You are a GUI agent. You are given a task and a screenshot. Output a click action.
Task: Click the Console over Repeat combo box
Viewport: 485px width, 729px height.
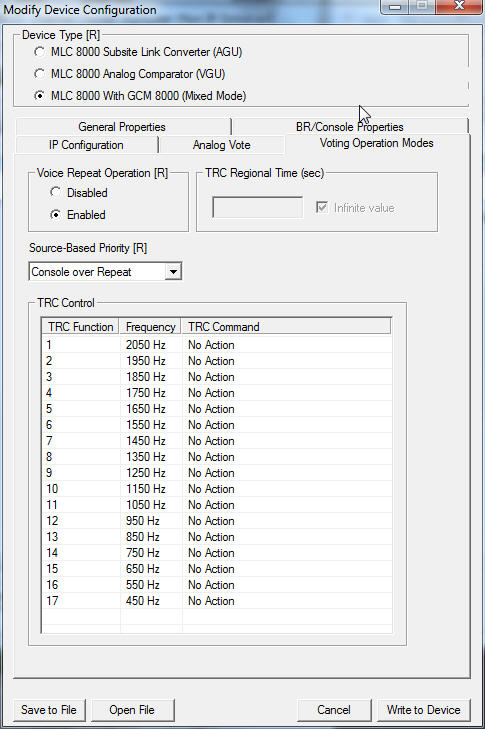pos(105,272)
